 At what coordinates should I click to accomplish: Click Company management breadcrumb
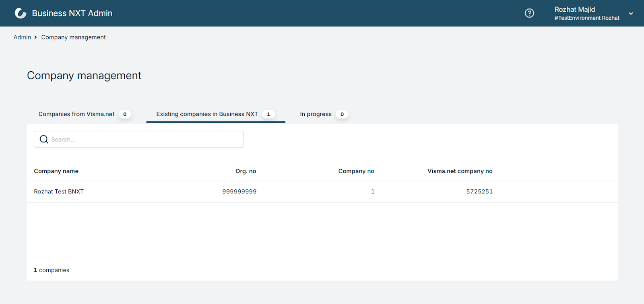click(x=73, y=37)
